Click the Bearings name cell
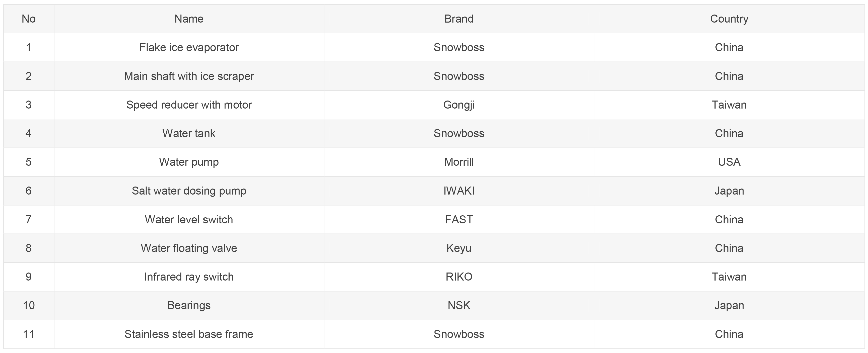The image size is (868, 353). tap(189, 305)
